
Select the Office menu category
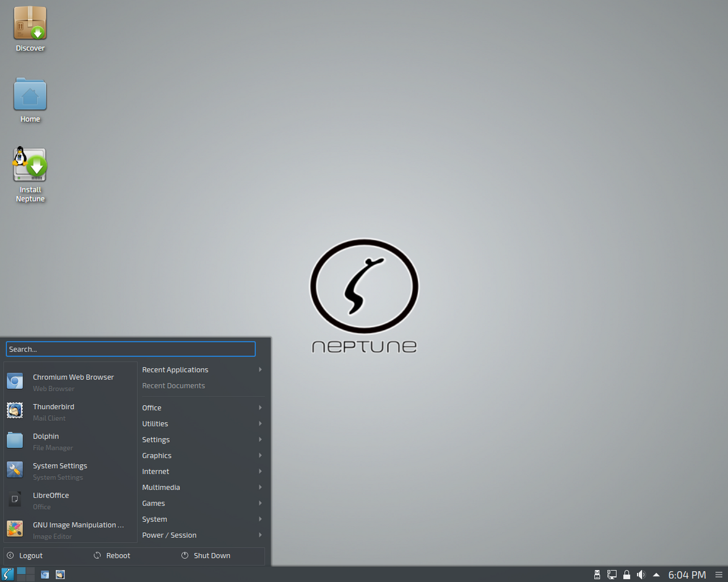pos(202,408)
